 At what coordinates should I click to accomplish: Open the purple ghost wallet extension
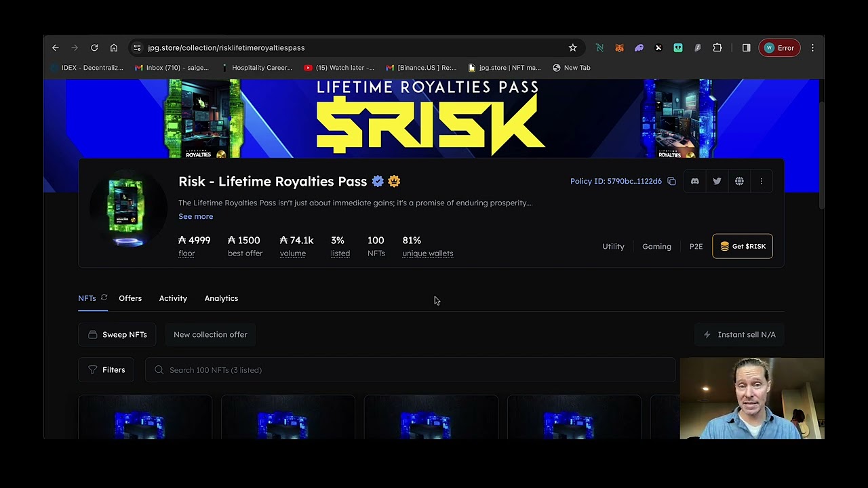(639, 47)
